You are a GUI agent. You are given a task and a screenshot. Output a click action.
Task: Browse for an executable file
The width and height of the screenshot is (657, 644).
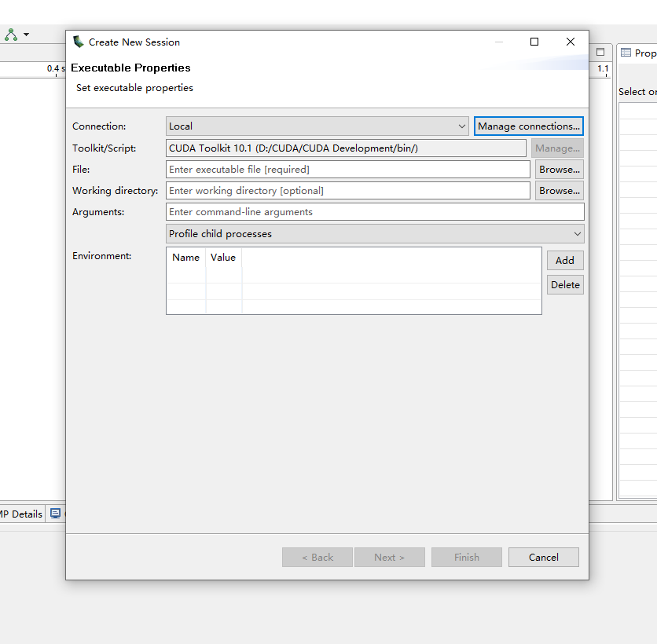point(559,169)
